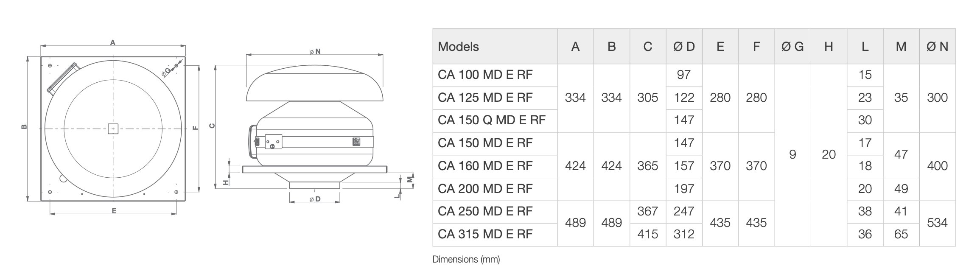This screenshot has width=980, height=274.
Task: Click the Dimensions (mm) caption
Action: pos(466,260)
